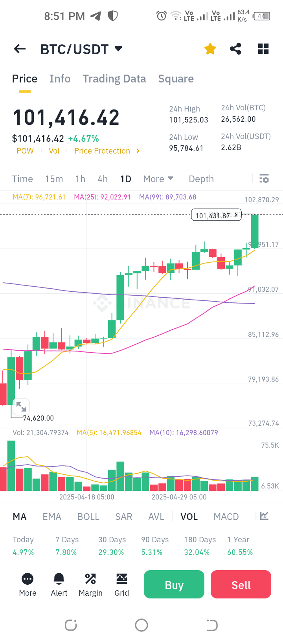Tap the alarm icon in status bar

pyautogui.click(x=162, y=16)
